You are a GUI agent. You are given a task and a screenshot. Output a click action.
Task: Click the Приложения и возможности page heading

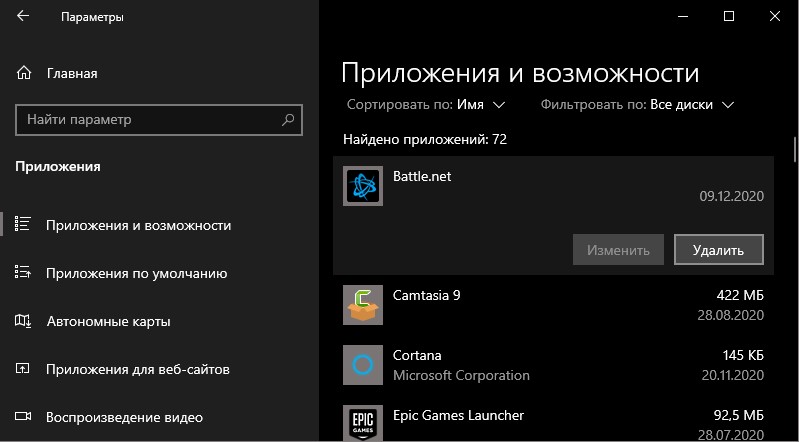click(520, 73)
